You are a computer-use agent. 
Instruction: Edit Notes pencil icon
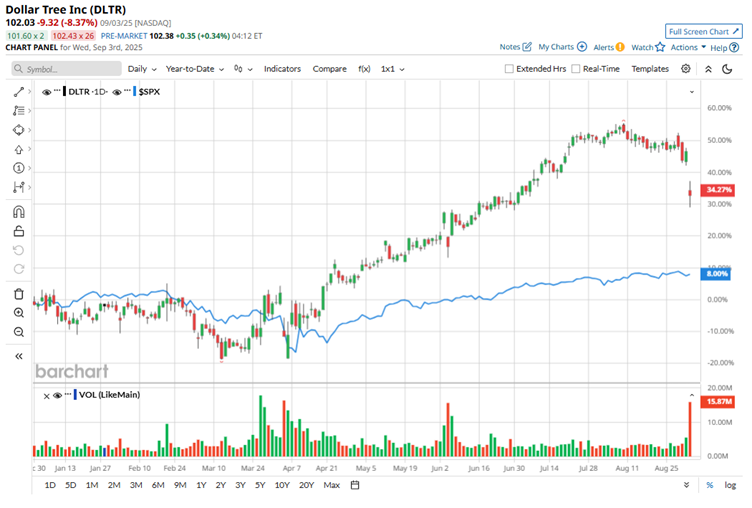coord(527,47)
